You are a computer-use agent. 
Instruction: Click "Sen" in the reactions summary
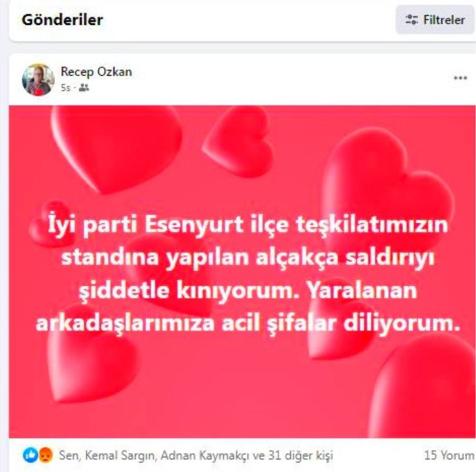pyautogui.click(x=69, y=455)
